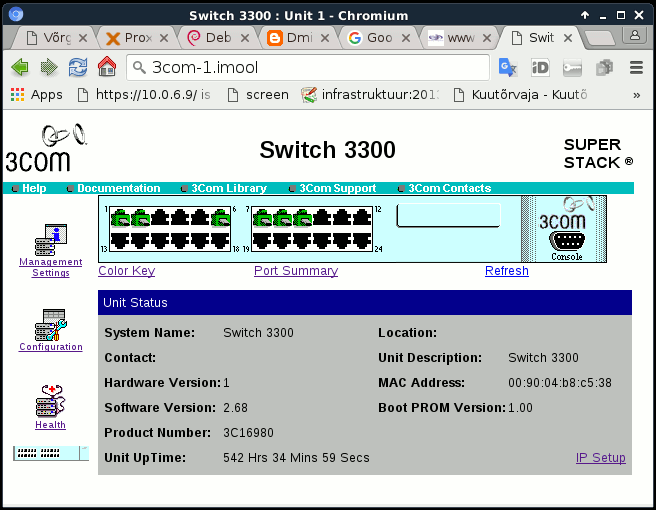Open the Apps bookmarks shortcut
656x510 pixels.
click(36, 95)
